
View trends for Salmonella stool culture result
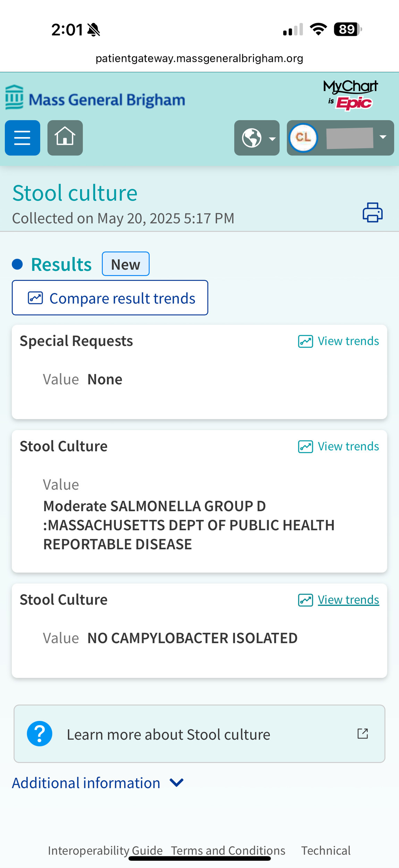pos(339,446)
